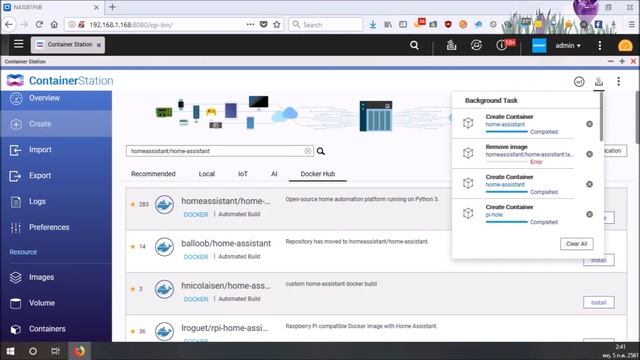Install hnicolaisen/home-ass image
The image size is (640, 360).
point(599,302)
